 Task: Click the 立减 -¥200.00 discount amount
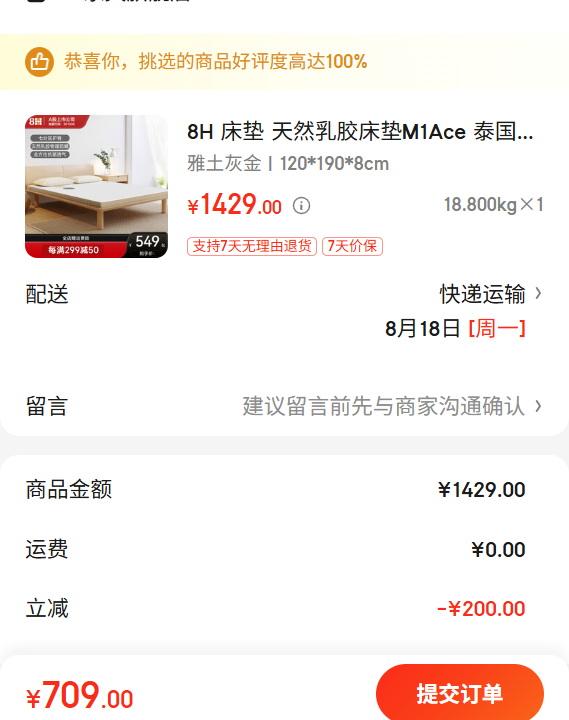pyautogui.click(x=481, y=609)
